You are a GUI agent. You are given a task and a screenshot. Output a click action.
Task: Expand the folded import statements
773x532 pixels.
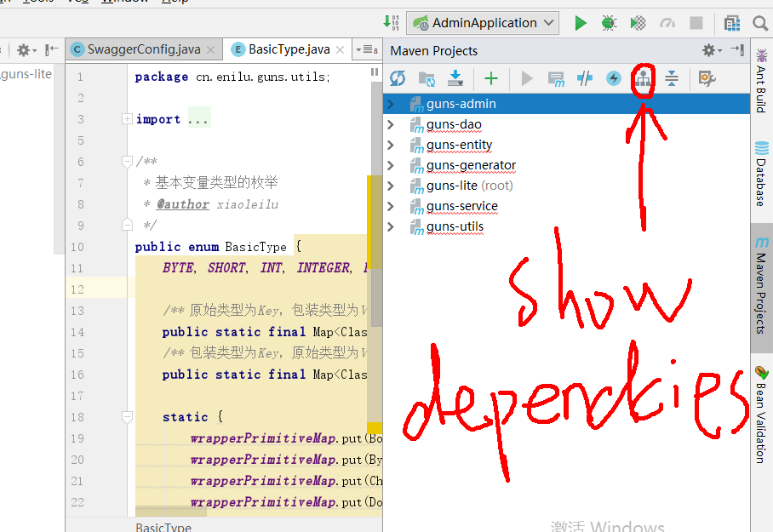coord(127,119)
